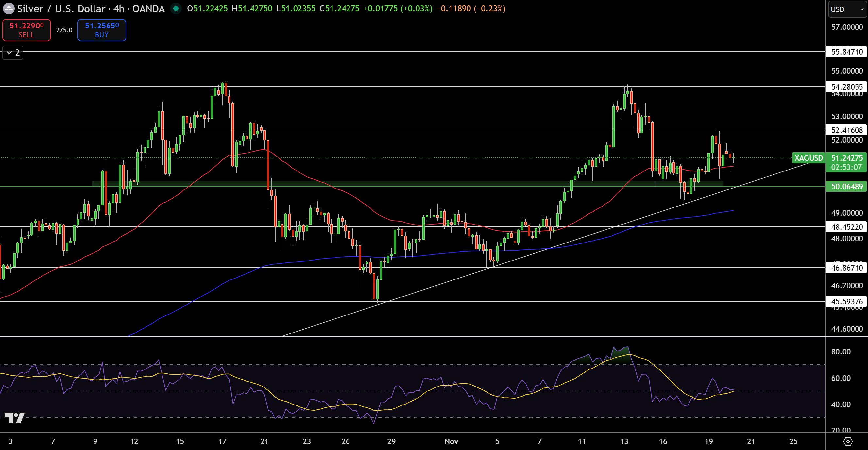The image size is (868, 450).
Task: Click the Silver coin symbol icon
Action: (9, 9)
